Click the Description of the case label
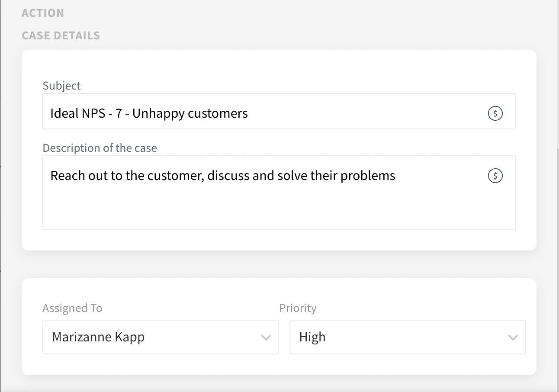 click(100, 148)
